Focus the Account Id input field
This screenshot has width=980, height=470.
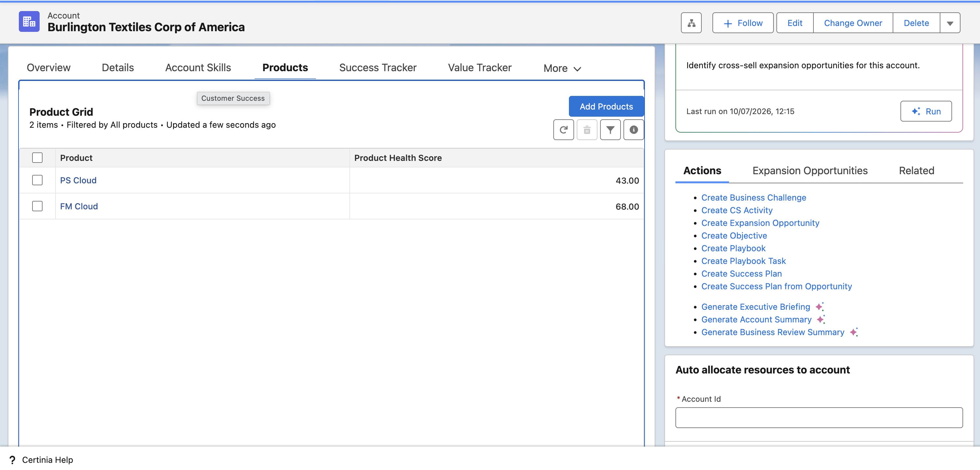pyautogui.click(x=819, y=417)
